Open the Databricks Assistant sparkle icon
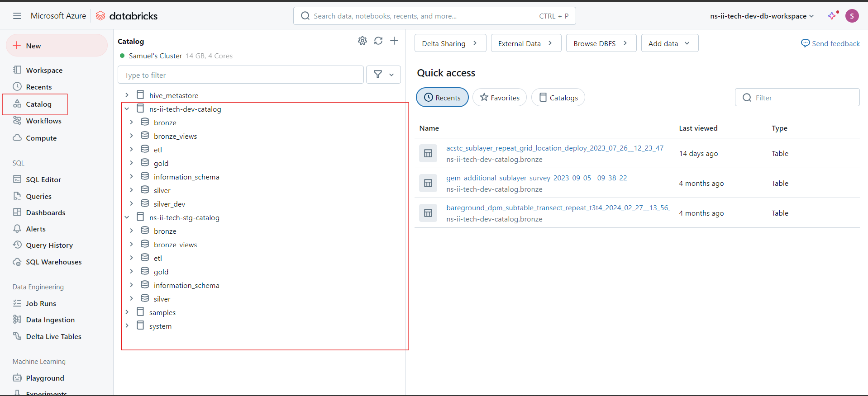Image resolution: width=868 pixels, height=396 pixels. (832, 16)
